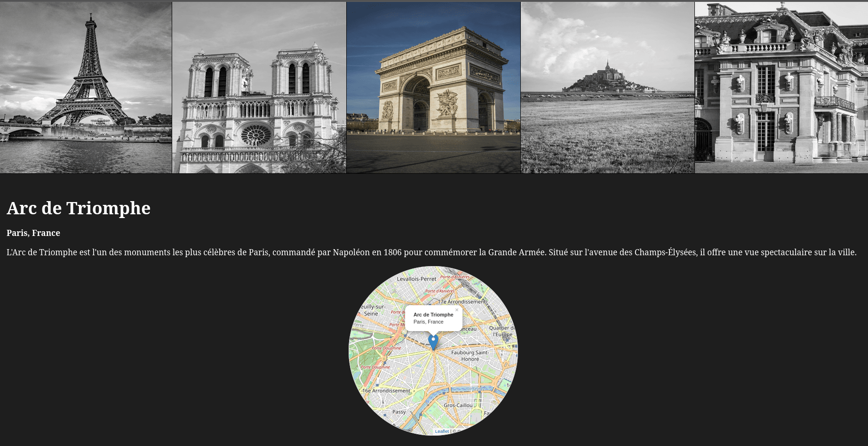This screenshot has height=446, width=868.
Task: Open the Notre-Dame cathedral thumbnail
Action: 259,87
